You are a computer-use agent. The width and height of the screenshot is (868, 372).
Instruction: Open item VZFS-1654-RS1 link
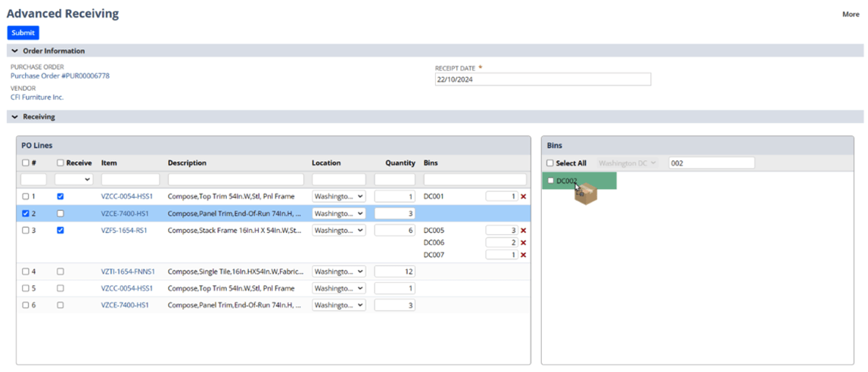(x=124, y=231)
